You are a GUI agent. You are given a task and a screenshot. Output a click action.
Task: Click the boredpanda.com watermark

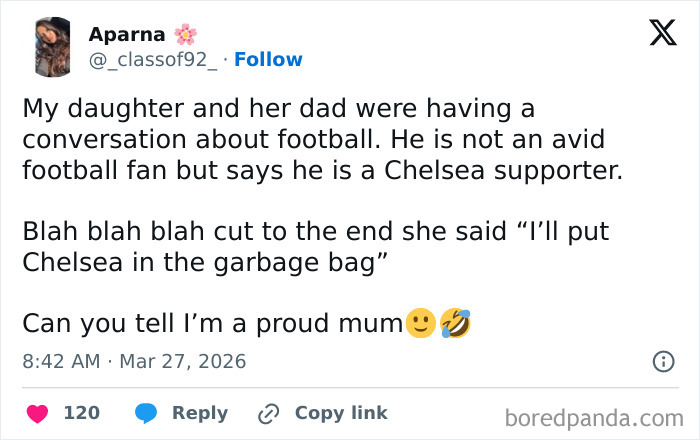click(594, 417)
